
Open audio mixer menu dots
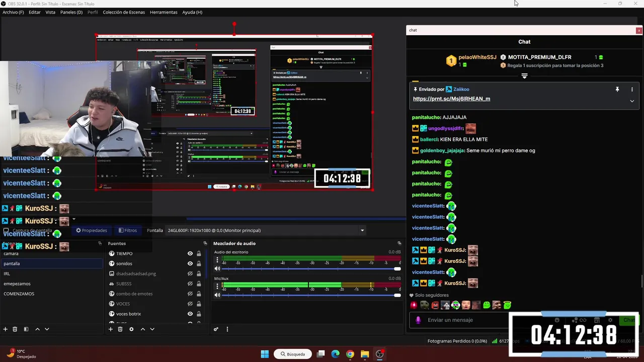coord(227,329)
